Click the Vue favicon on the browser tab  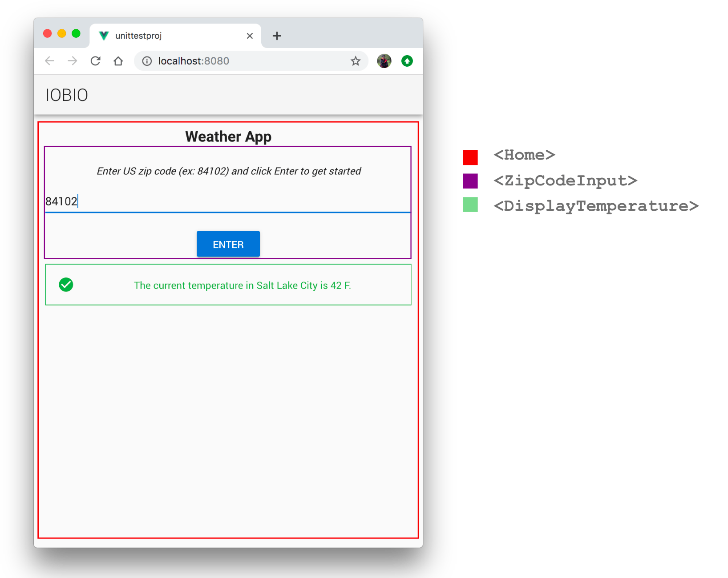(103, 36)
